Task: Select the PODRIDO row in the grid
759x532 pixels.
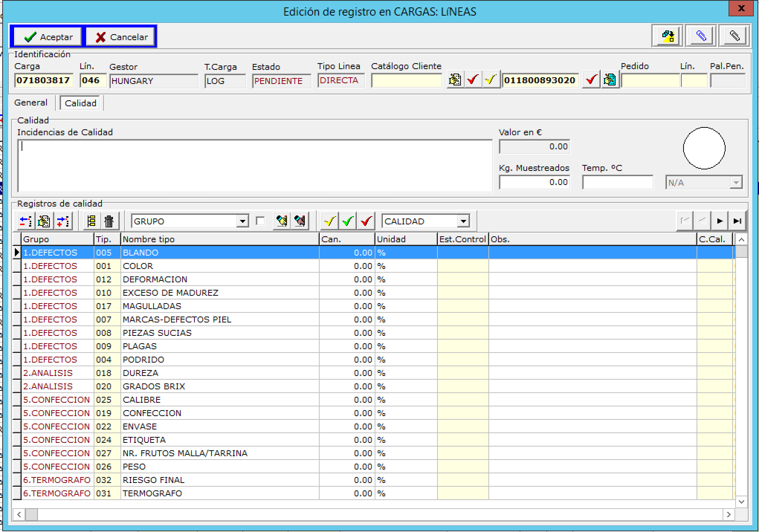Action: (143, 360)
